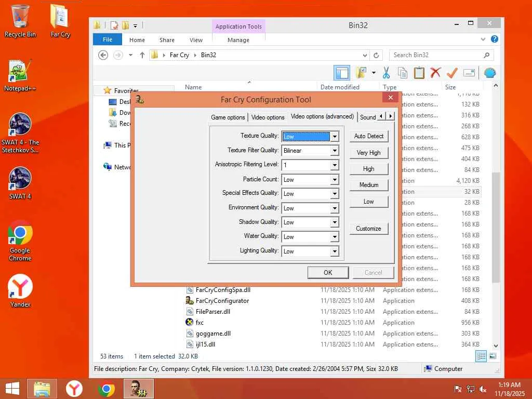Open the Home ribbon tab
The image size is (532, 399).
click(137, 40)
